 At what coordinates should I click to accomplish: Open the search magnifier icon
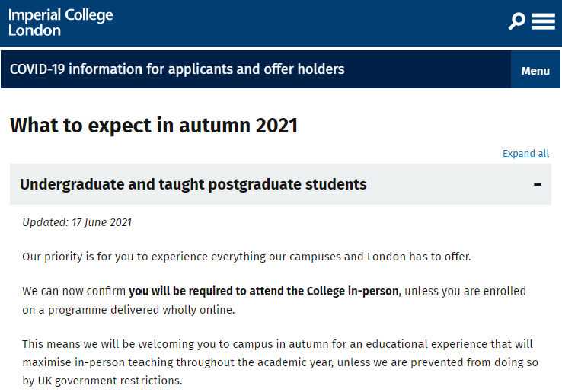click(516, 21)
